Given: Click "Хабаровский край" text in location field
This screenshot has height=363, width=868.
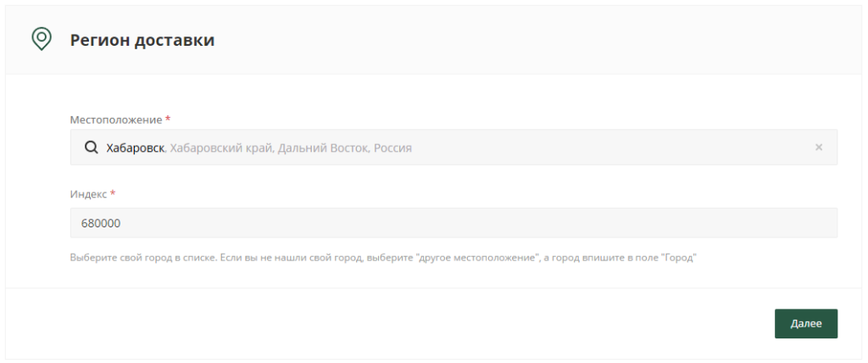Looking at the screenshot, I should (220, 148).
